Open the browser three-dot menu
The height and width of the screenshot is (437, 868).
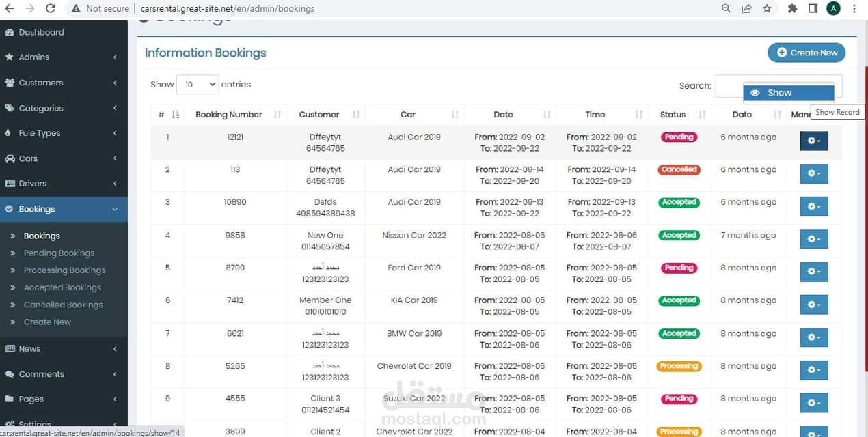pyautogui.click(x=854, y=8)
